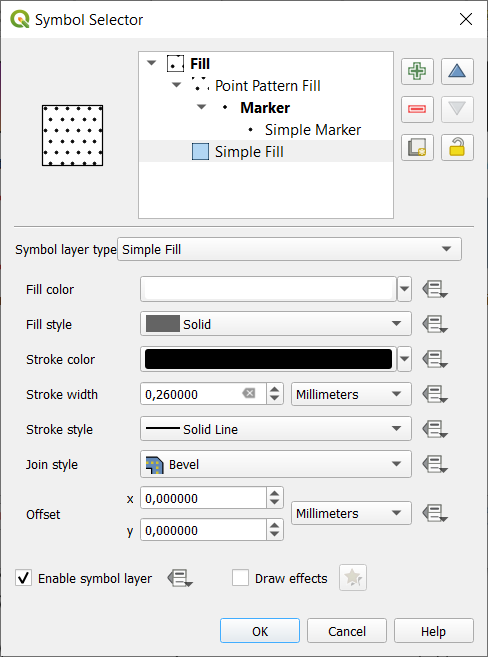Click the Offset y input field
The width and height of the screenshot is (488, 657).
203,530
